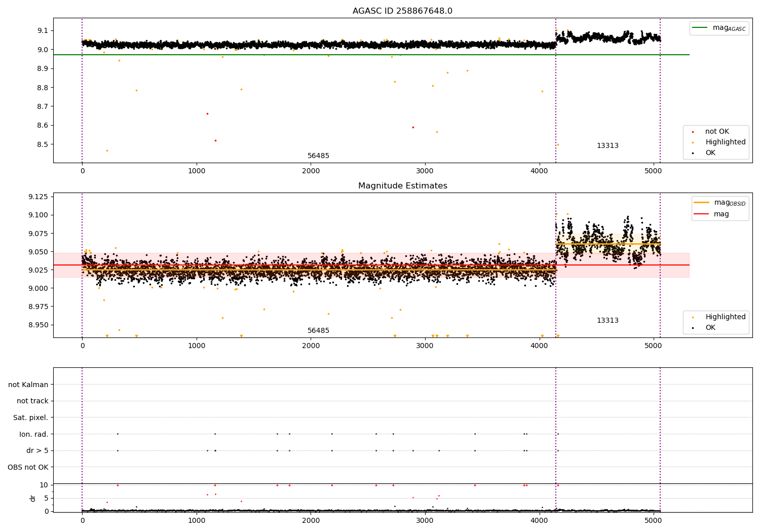Click the 9.0 tick in top plot
This screenshot has height=532, width=760.
tap(43, 50)
